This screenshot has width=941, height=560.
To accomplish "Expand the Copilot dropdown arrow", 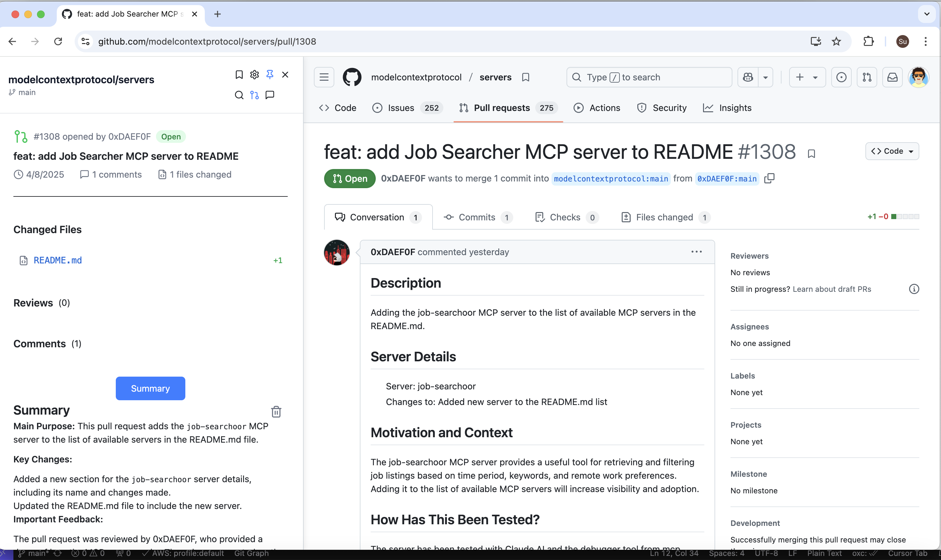I will click(x=766, y=77).
